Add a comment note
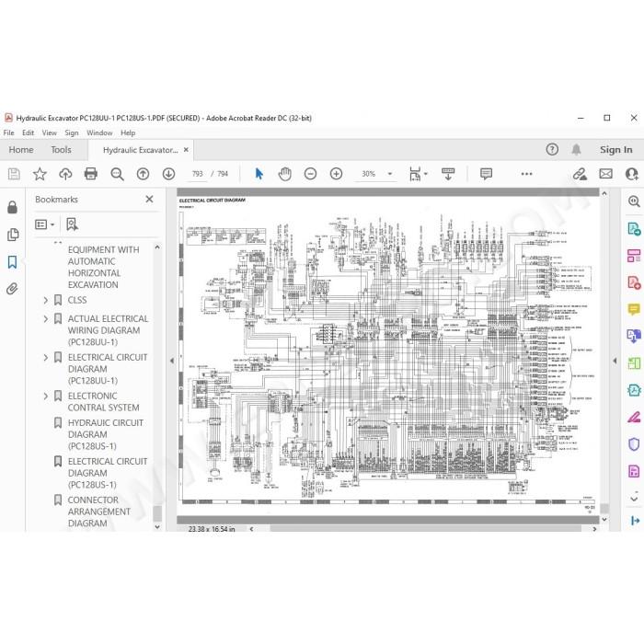This screenshot has width=644, height=644. [486, 174]
